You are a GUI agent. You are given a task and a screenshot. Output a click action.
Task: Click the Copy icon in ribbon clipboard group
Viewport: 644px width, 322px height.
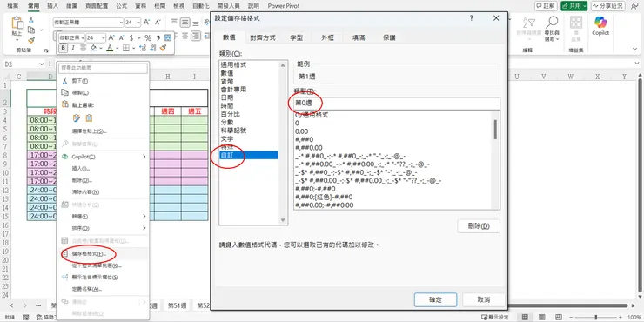[x=30, y=30]
